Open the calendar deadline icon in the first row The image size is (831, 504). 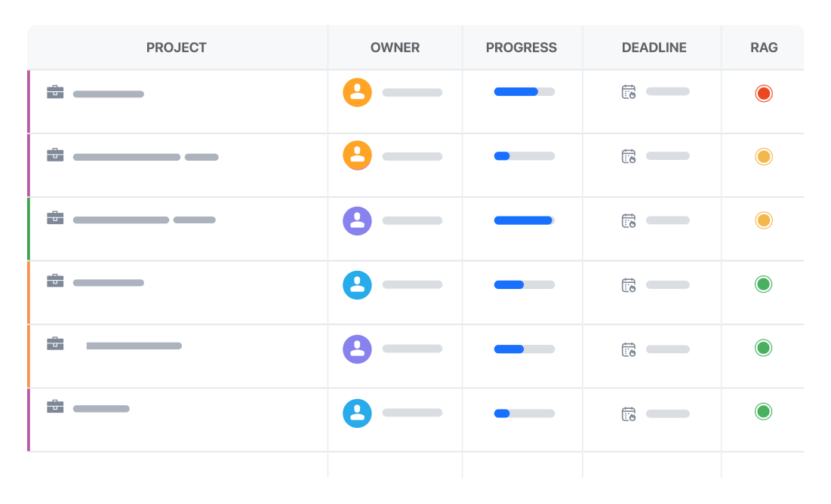pyautogui.click(x=629, y=92)
